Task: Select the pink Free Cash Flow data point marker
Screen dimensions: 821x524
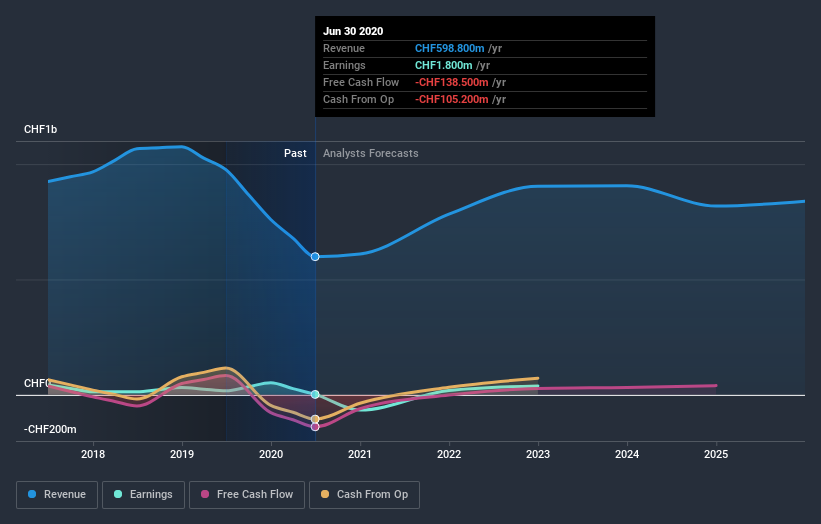Action: pos(315,427)
